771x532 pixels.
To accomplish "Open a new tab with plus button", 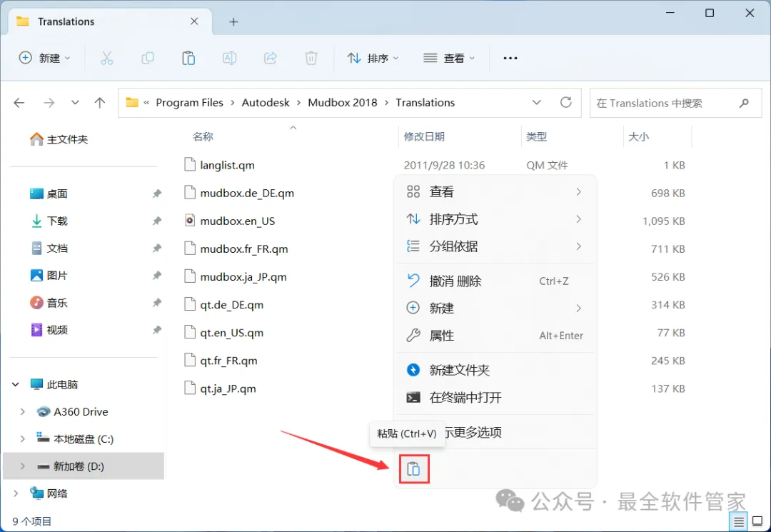I will pyautogui.click(x=233, y=21).
